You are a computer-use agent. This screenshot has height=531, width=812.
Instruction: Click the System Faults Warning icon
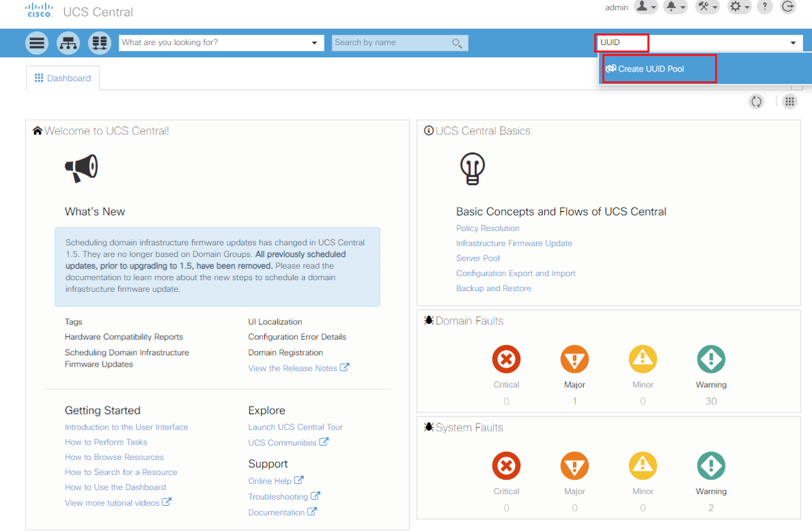pyautogui.click(x=711, y=466)
